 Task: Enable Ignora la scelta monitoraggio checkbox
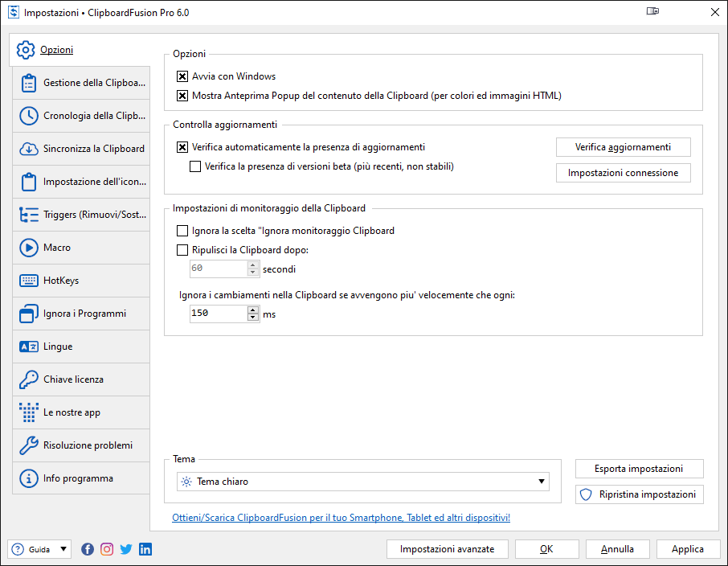(182, 231)
